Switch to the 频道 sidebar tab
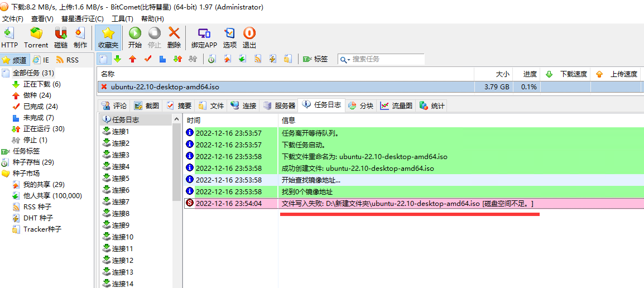Viewport: 644px width, 288px height. pos(15,60)
